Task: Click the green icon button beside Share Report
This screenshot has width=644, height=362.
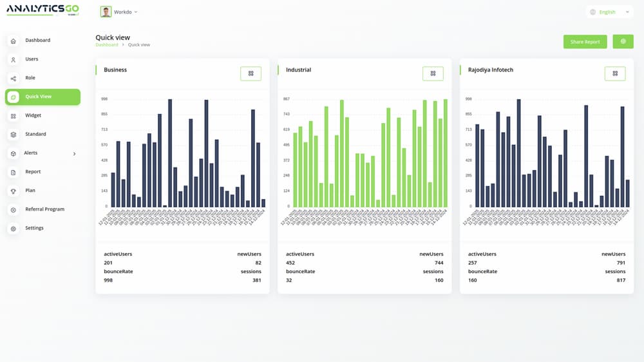Action: coord(623,41)
